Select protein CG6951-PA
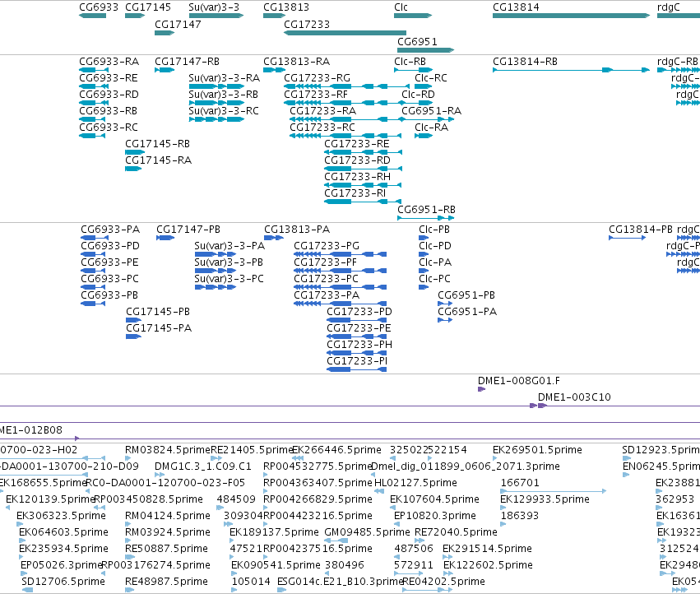This screenshot has width=700, height=594. point(467,312)
